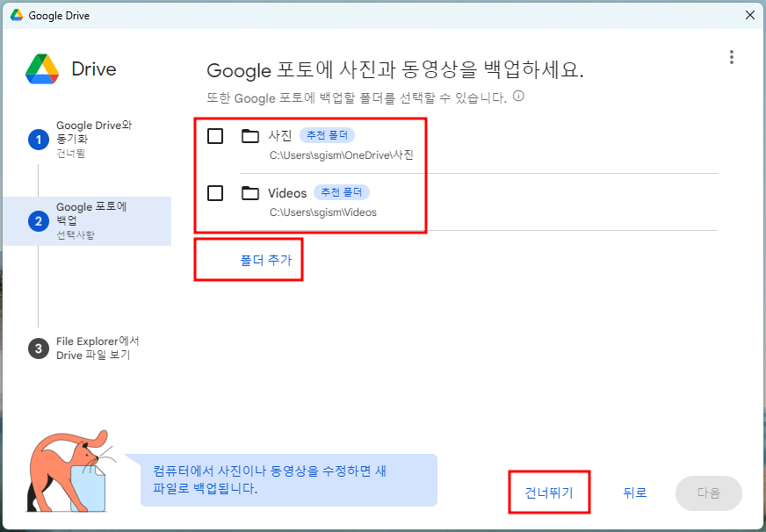
Task: Click the heading Google 포토에 사진과 동영상을 백업하세요
Action: [x=395, y=70]
